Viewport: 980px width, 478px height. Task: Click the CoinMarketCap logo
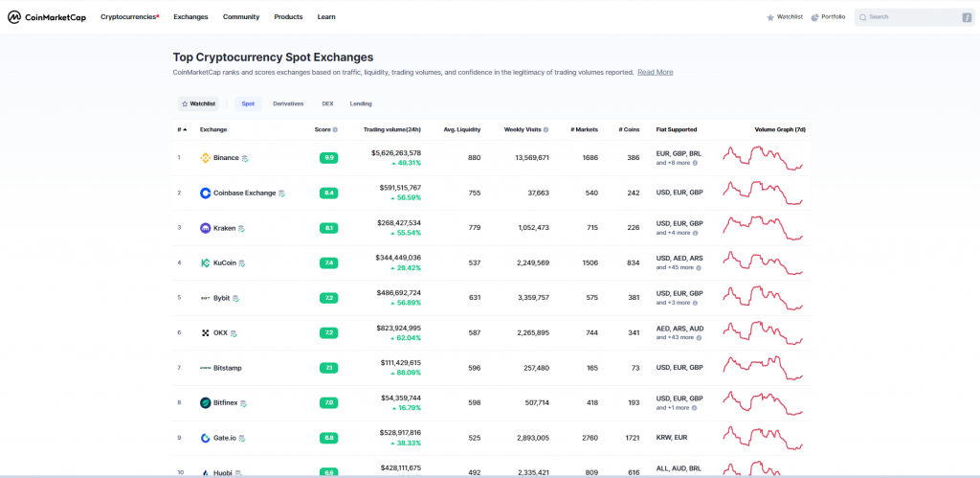pyautogui.click(x=47, y=17)
